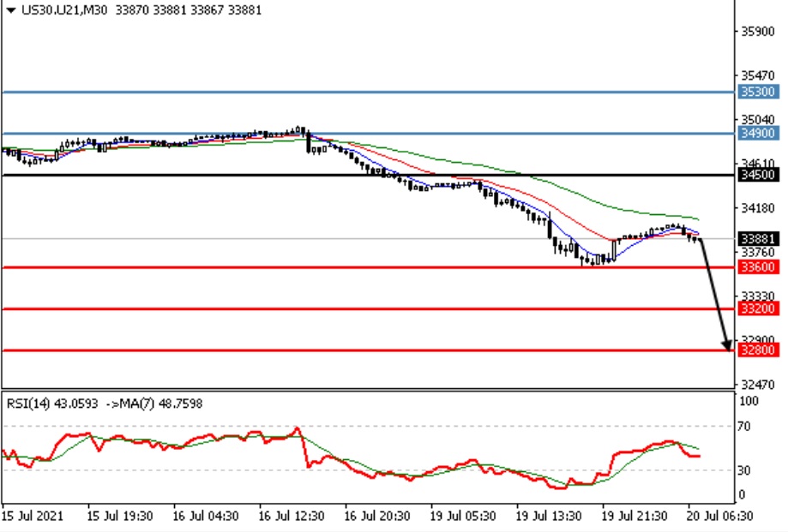Select the 35470 price scale value
This screenshot has height=532, width=788.
click(758, 75)
